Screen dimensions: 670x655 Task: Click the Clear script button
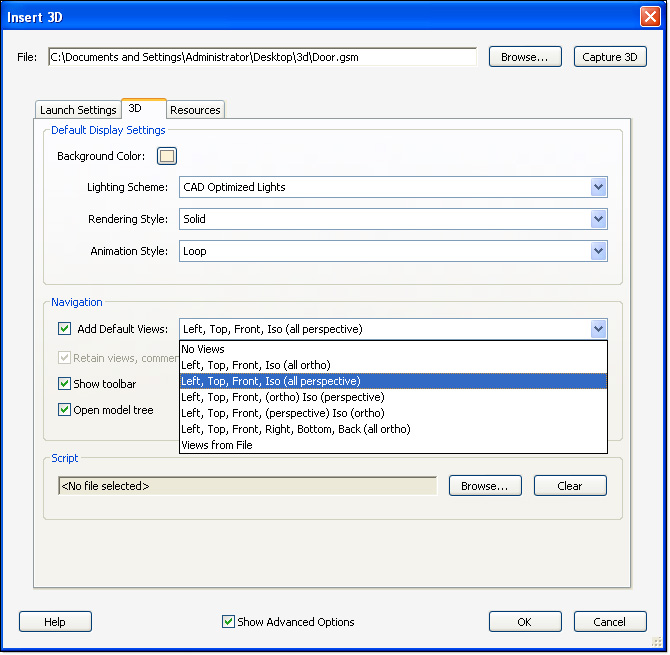tap(570, 486)
